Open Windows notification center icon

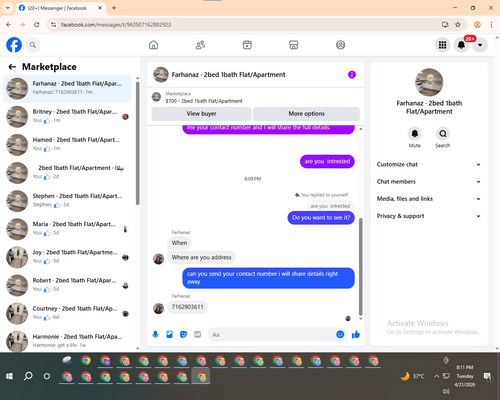click(x=488, y=376)
